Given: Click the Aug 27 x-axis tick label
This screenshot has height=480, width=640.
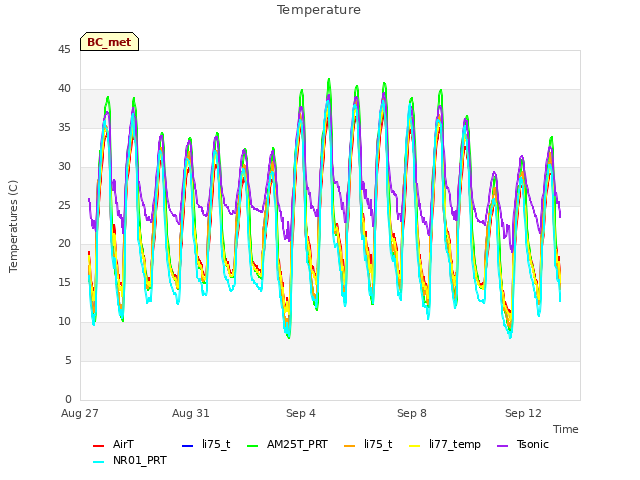Looking at the screenshot, I should click(80, 413).
